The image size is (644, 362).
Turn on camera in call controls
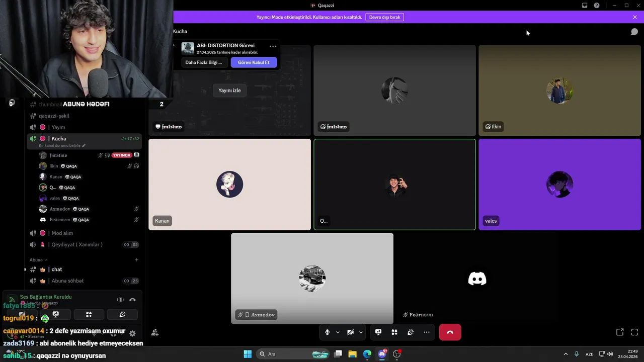[351, 332]
